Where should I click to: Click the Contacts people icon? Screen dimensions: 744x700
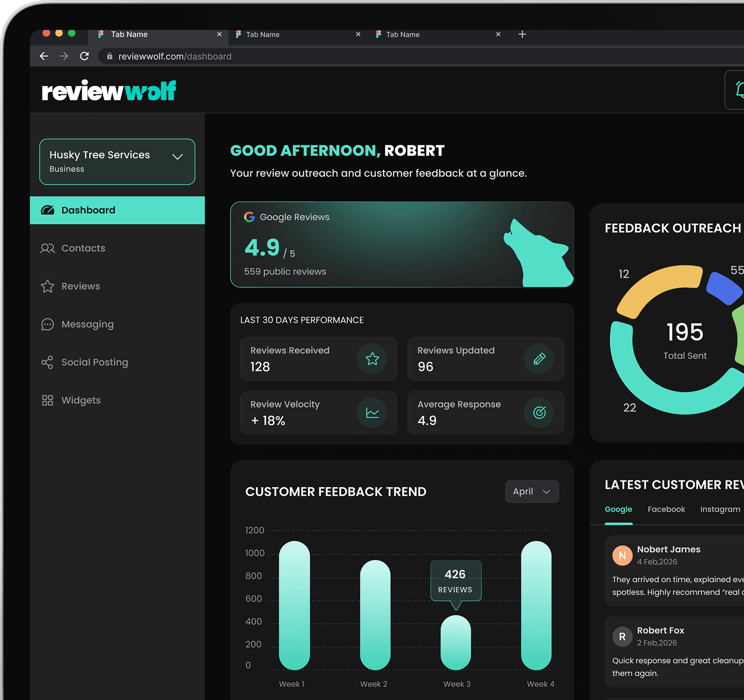coord(48,248)
